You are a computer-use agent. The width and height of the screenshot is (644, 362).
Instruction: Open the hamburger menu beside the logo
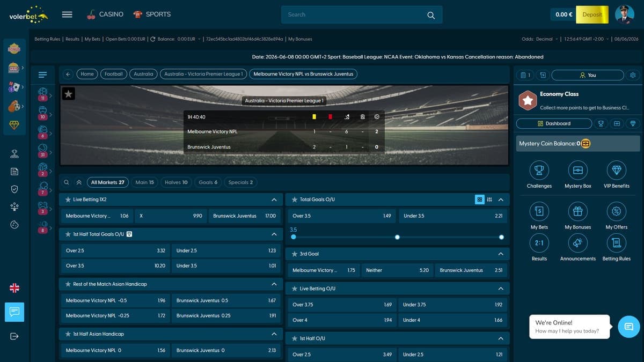click(x=67, y=14)
